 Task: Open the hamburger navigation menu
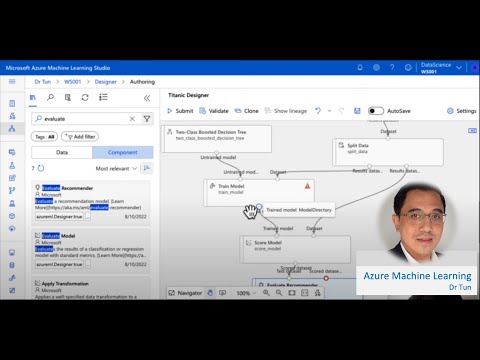tap(12, 81)
